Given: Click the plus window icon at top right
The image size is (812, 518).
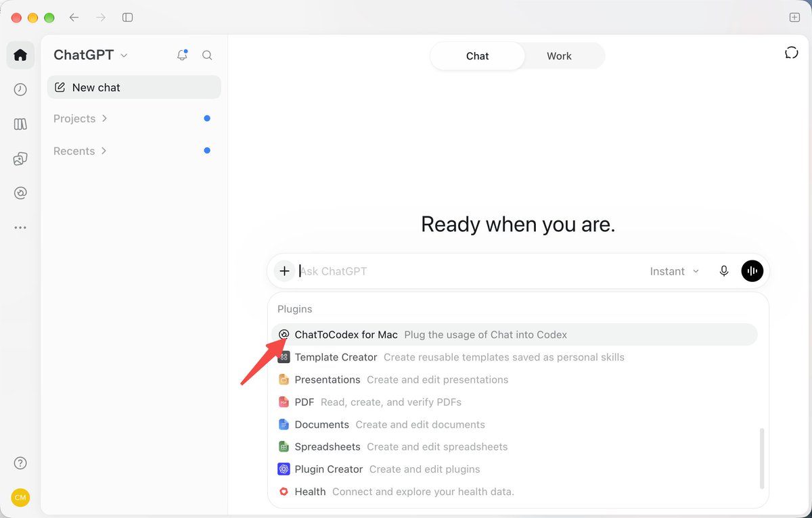Looking at the screenshot, I should click(x=794, y=18).
